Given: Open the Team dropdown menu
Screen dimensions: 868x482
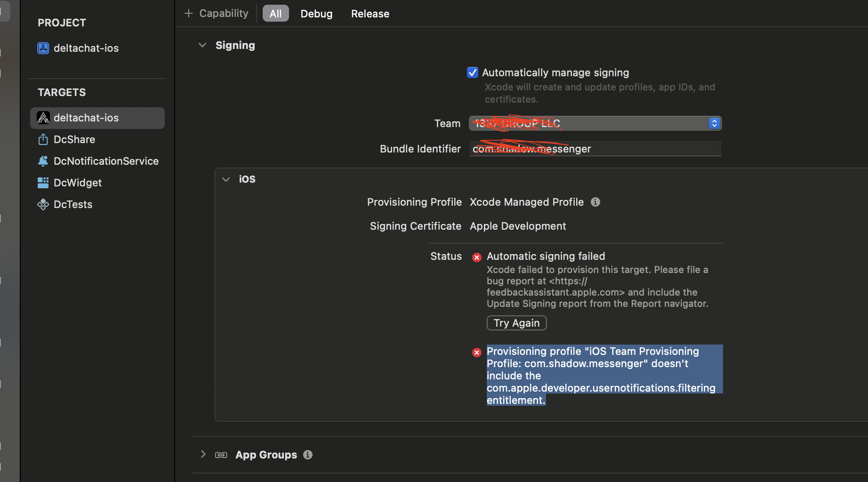Looking at the screenshot, I should 714,123.
